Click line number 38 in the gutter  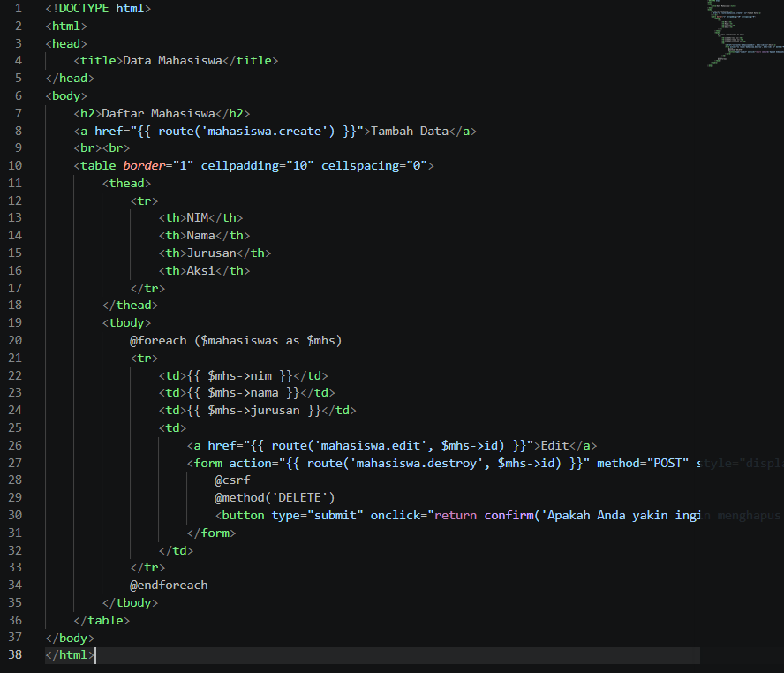click(x=15, y=654)
